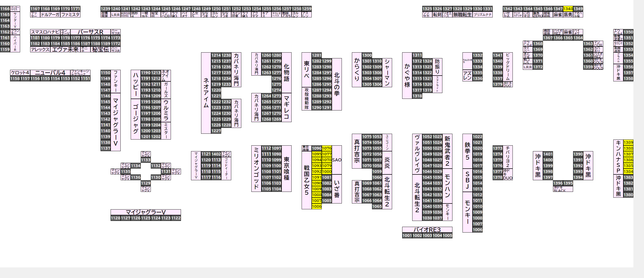Click the 北斗の拳 label

[337, 84]
